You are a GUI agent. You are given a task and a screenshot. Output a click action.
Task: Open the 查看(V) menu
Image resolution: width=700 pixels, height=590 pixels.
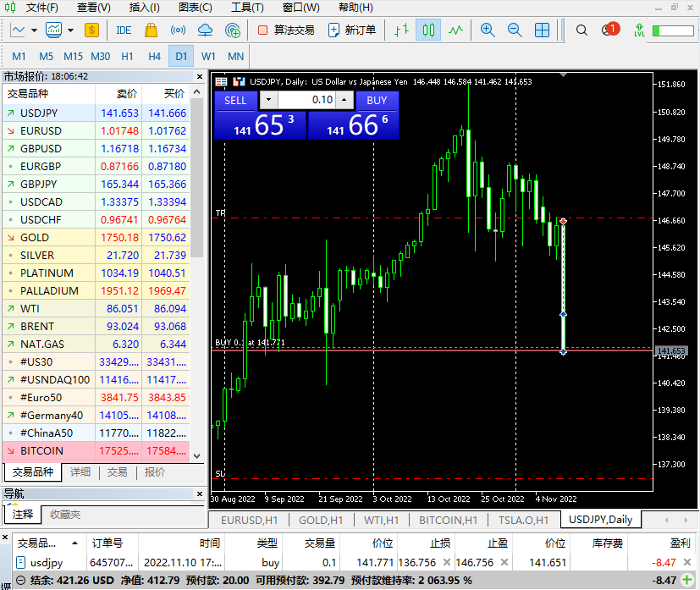(x=93, y=8)
